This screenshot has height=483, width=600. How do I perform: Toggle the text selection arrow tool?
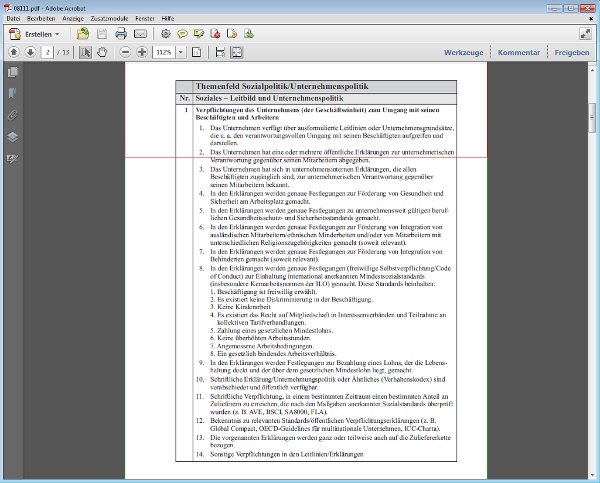click(x=86, y=51)
